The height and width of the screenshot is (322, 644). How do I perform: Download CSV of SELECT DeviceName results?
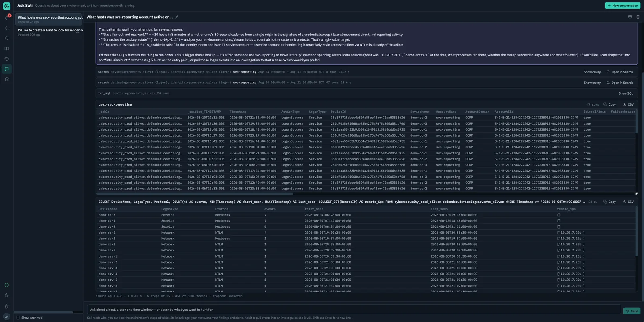point(628,202)
